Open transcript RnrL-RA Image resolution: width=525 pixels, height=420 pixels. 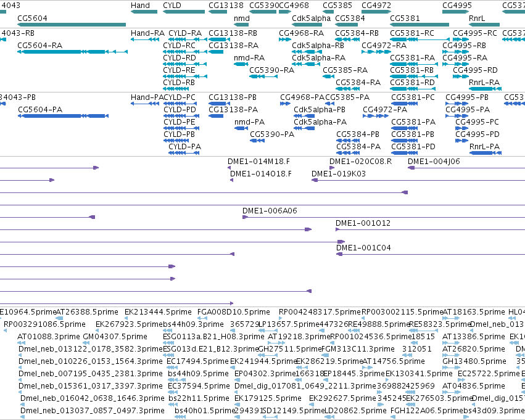484,83
